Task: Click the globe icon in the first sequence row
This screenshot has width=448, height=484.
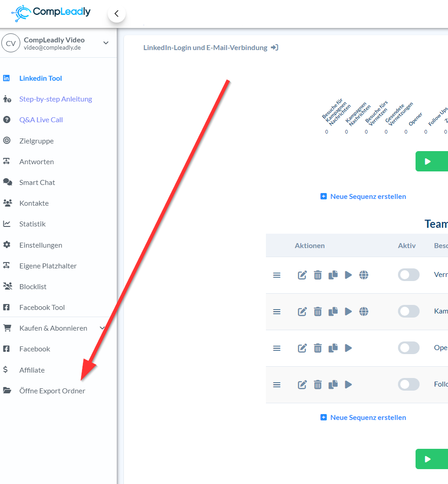Action: 364,275
